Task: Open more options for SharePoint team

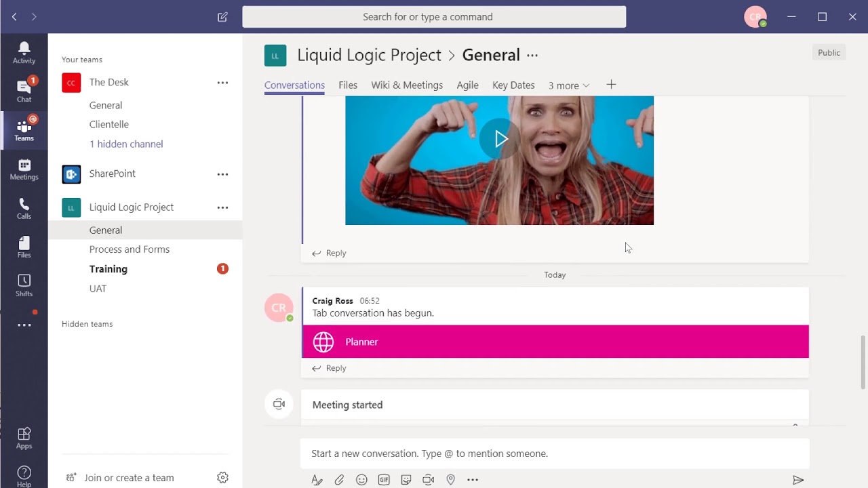Action: [222, 174]
